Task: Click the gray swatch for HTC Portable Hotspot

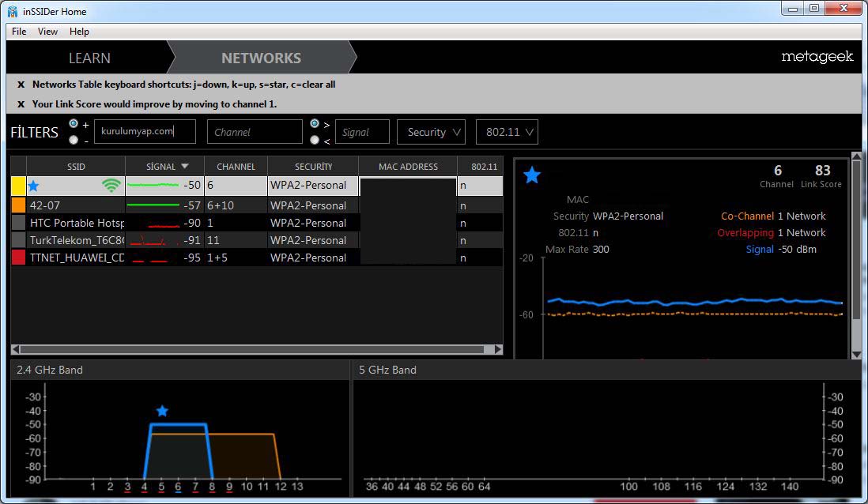Action: (18, 223)
